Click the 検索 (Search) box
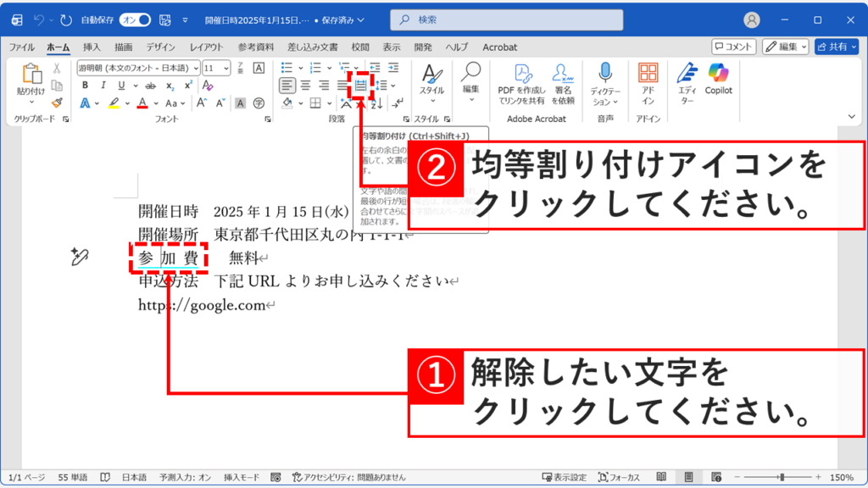 click(x=506, y=19)
